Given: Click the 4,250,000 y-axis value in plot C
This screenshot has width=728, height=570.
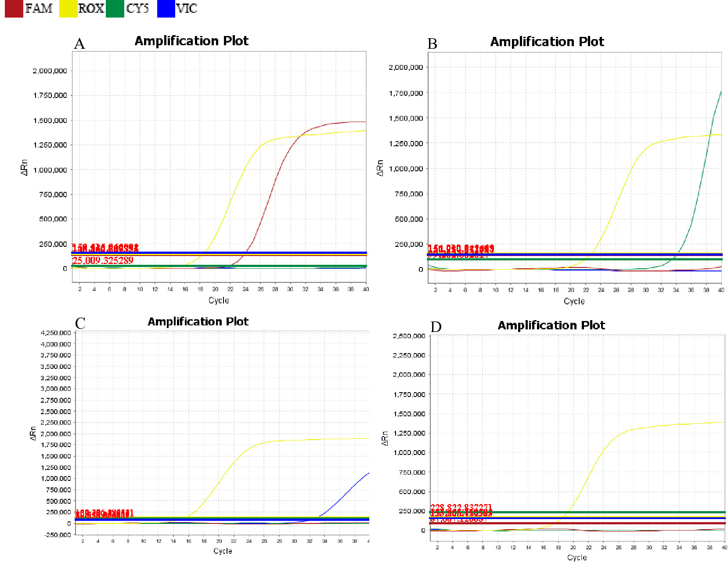Looking at the screenshot, I should (56, 333).
